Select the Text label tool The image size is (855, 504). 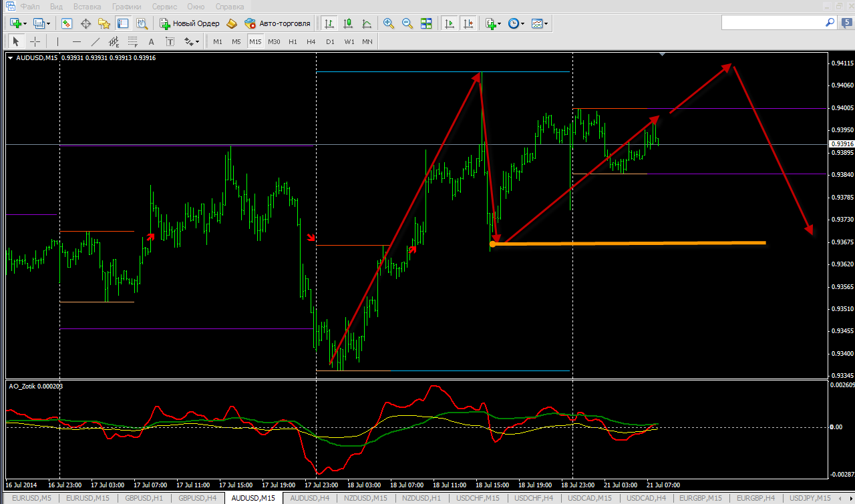pyautogui.click(x=170, y=41)
